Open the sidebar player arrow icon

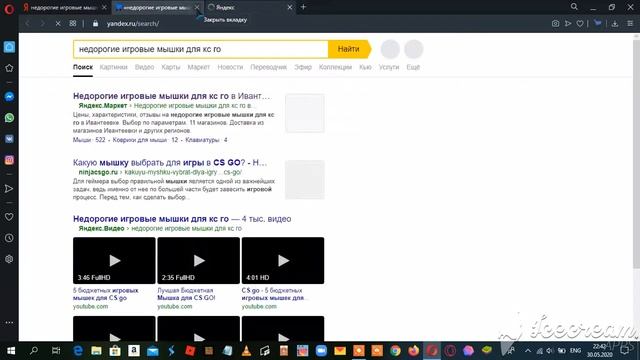(9, 189)
